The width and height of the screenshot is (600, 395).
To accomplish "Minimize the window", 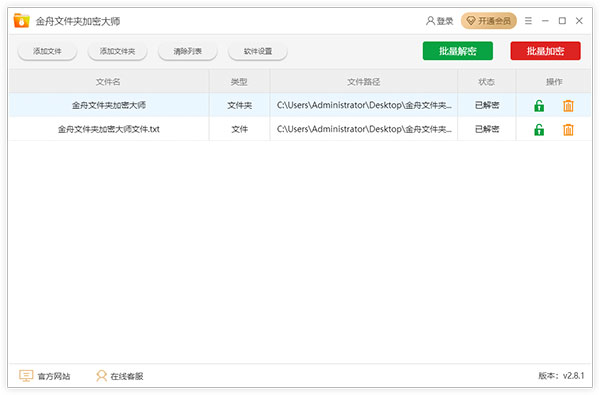I will pos(545,21).
